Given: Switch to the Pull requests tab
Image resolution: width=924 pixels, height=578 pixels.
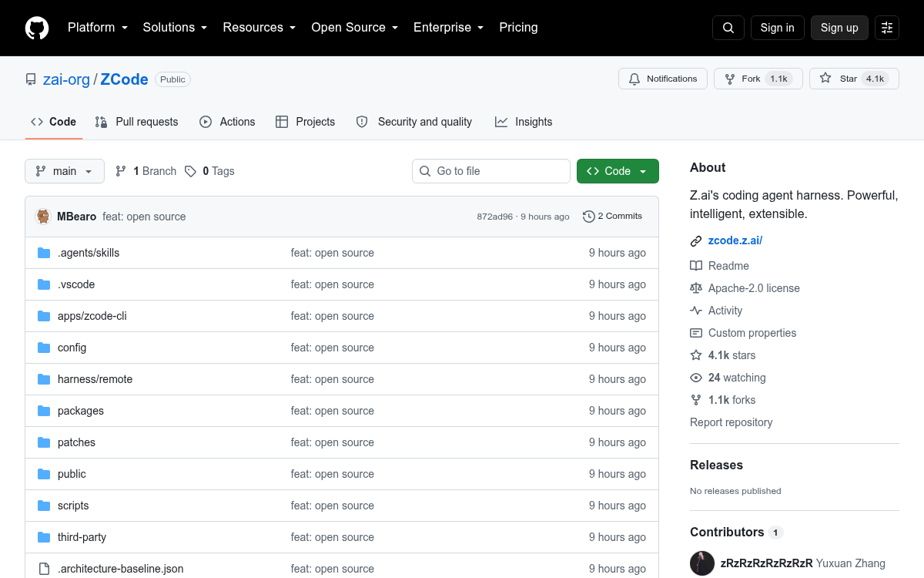Looking at the screenshot, I should point(136,122).
